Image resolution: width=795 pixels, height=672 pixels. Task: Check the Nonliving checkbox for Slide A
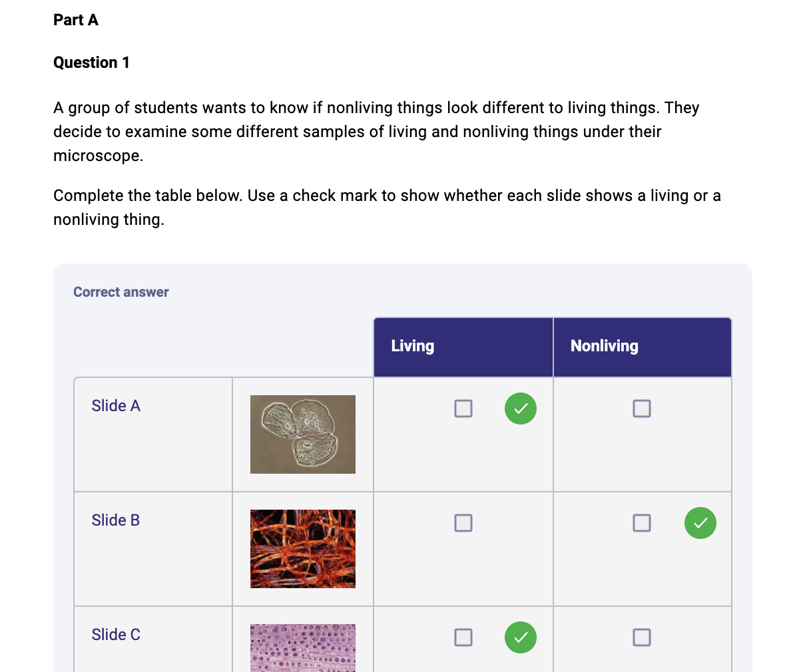(641, 409)
